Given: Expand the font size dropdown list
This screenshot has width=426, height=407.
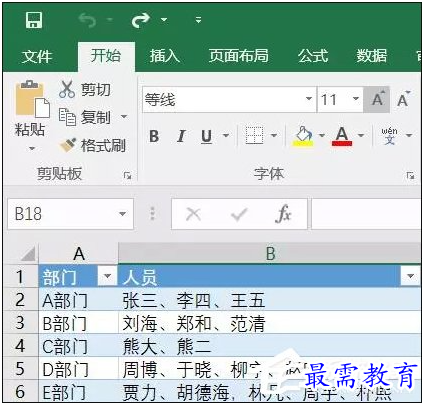Looking at the screenshot, I should pos(356,99).
